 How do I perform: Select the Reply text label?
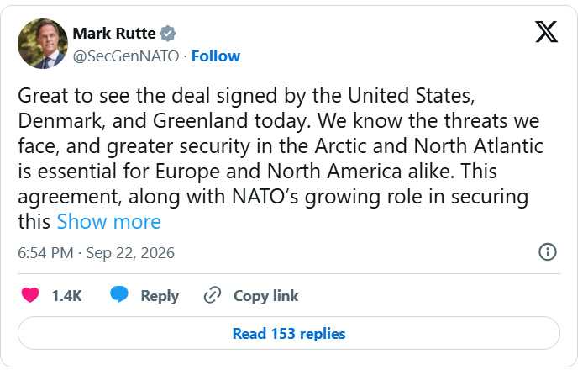coord(160,296)
